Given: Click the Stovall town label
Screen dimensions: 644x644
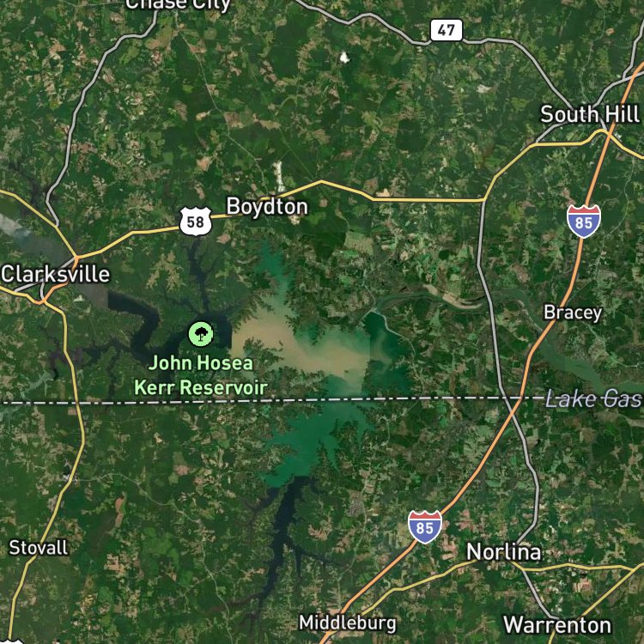Looking at the screenshot, I should (x=39, y=548).
